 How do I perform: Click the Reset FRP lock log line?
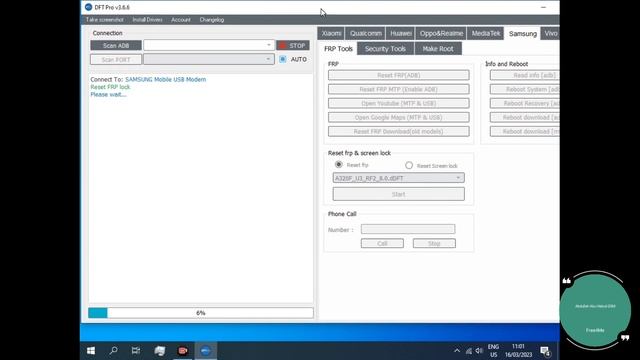tap(110, 87)
